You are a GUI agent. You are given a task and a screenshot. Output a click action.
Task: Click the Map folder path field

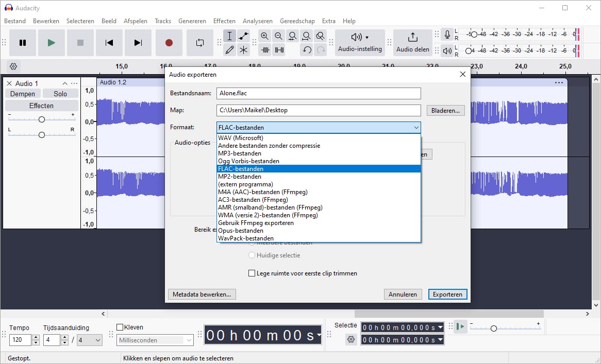coord(319,110)
